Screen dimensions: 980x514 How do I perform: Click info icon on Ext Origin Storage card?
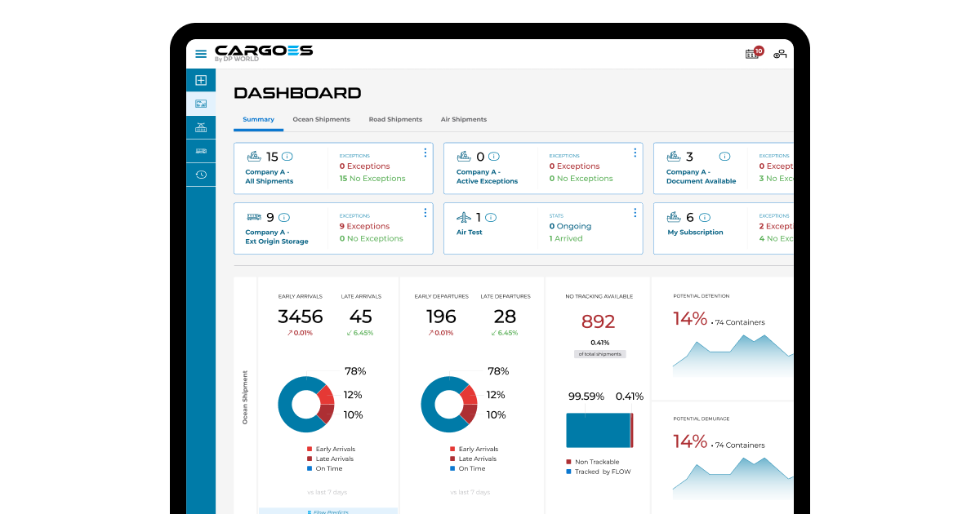tap(284, 218)
